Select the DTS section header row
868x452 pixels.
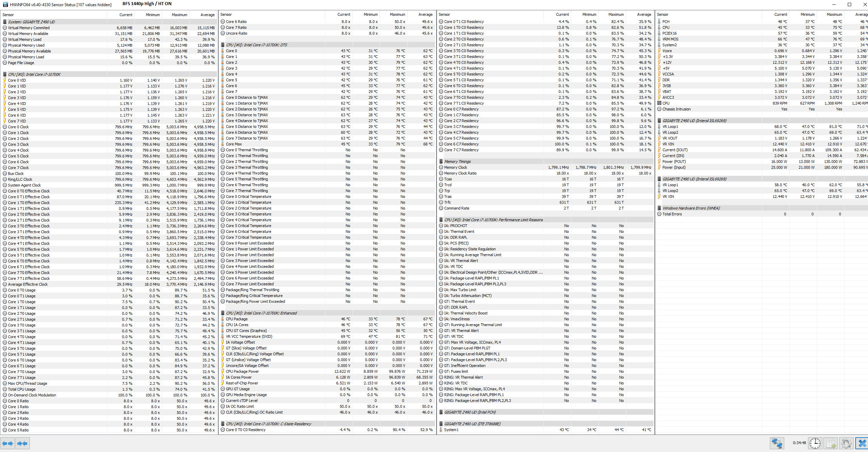pos(327,45)
